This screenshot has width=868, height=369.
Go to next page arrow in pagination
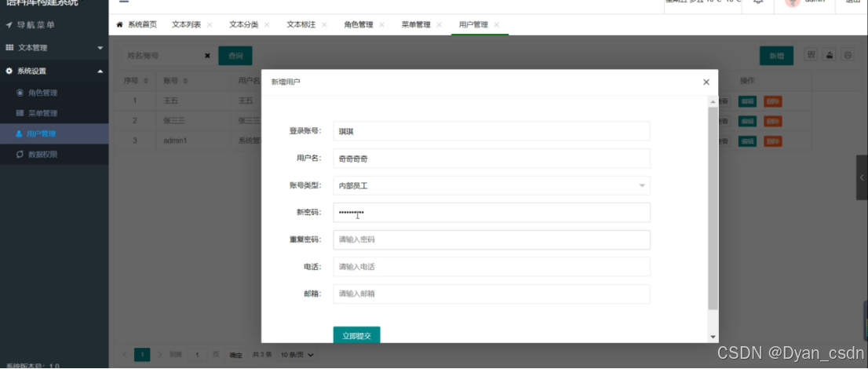click(x=160, y=355)
